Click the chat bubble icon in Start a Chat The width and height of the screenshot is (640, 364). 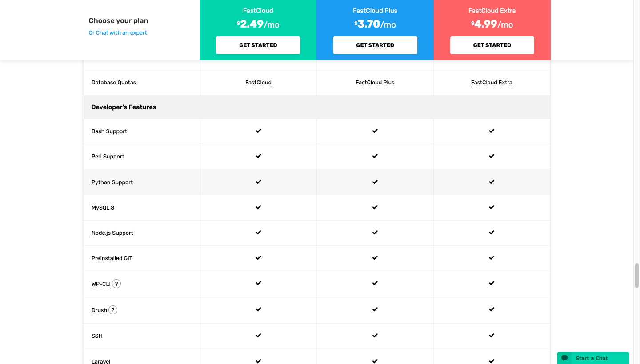click(x=564, y=358)
